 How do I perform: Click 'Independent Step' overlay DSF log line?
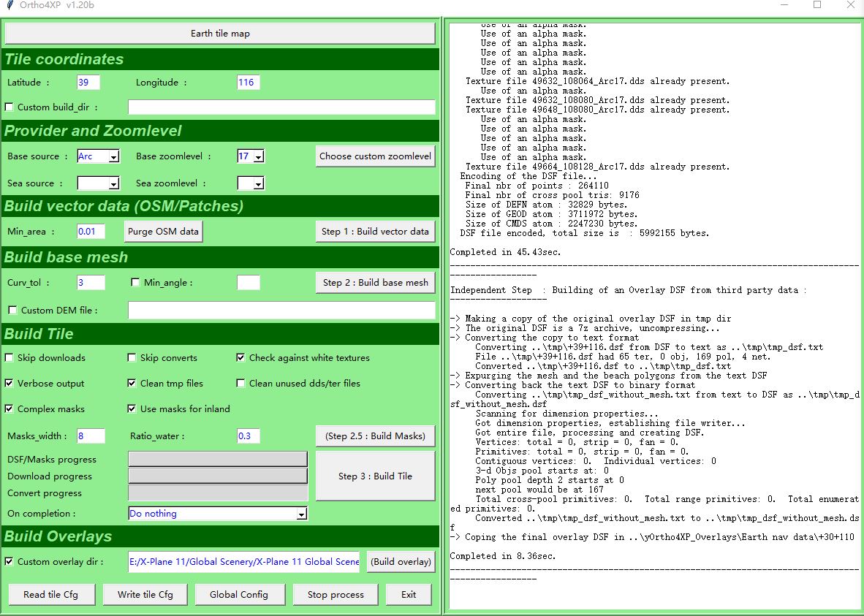click(x=628, y=290)
